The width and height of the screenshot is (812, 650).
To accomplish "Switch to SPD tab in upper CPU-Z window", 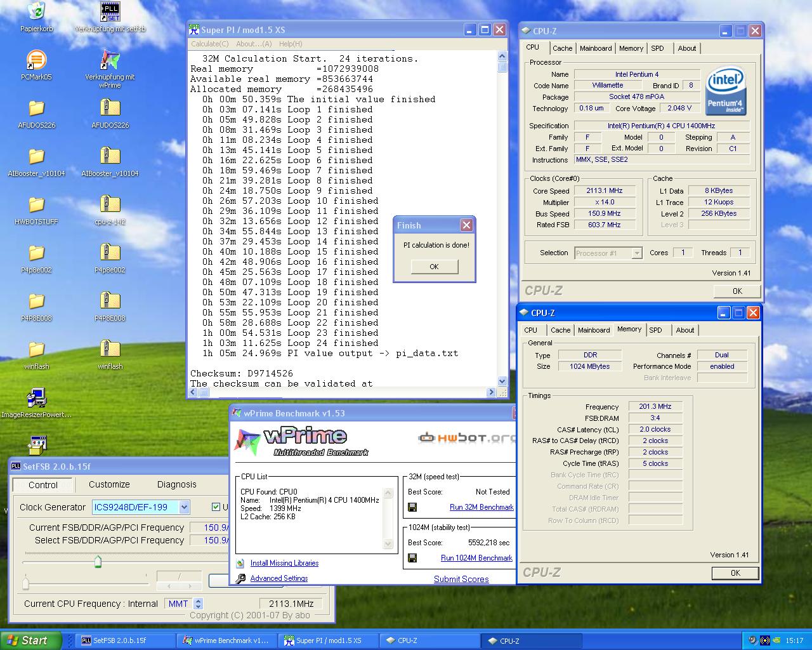I will pos(657,48).
